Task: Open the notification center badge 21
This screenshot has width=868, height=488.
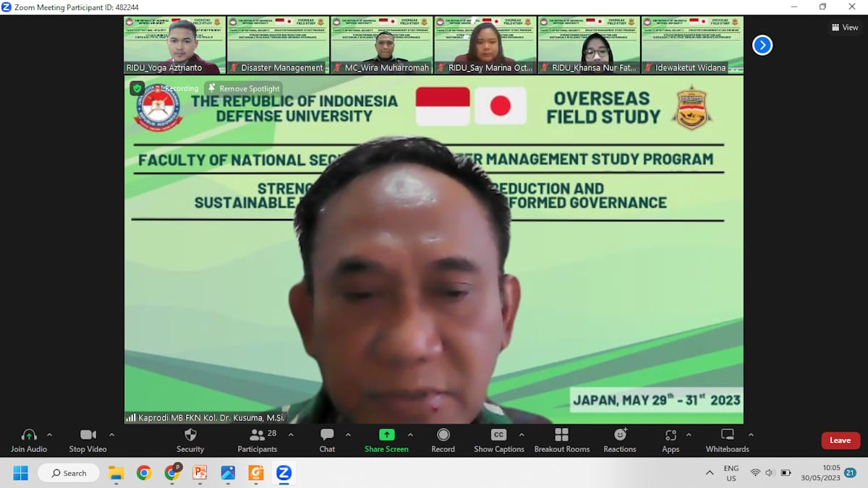Action: (x=850, y=473)
